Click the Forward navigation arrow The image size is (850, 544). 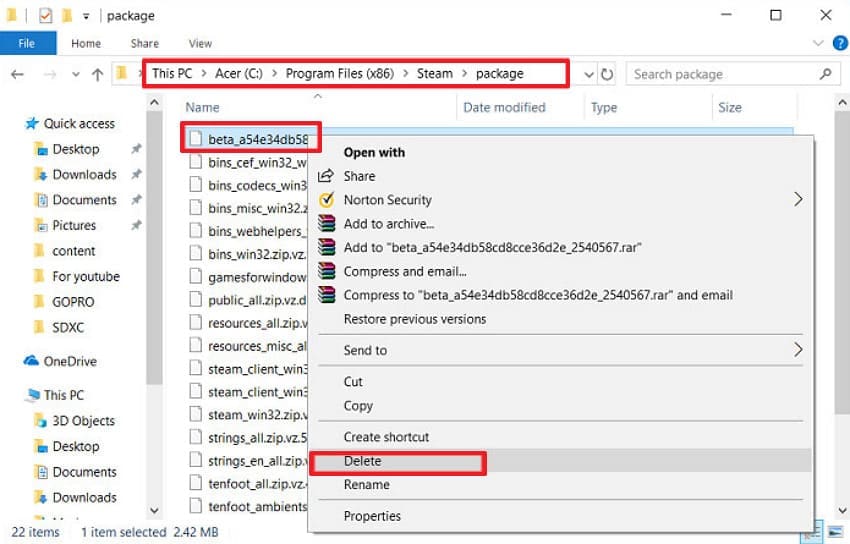coord(50,74)
